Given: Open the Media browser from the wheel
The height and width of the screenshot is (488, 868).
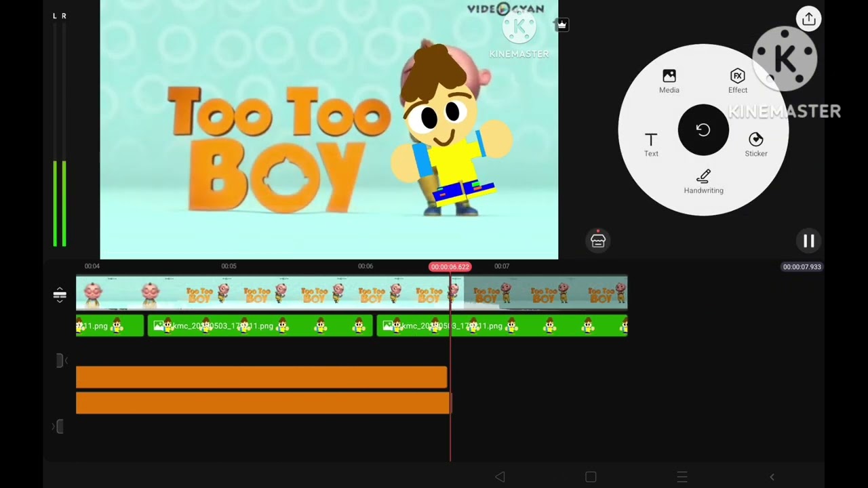Looking at the screenshot, I should tap(669, 81).
